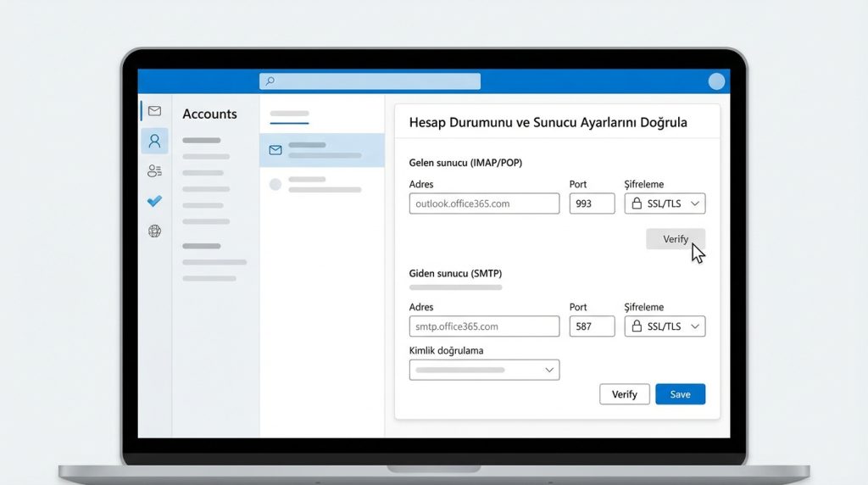Click the lock icon in incoming Şifreleme
Screen dimensions: 868x485
point(637,203)
